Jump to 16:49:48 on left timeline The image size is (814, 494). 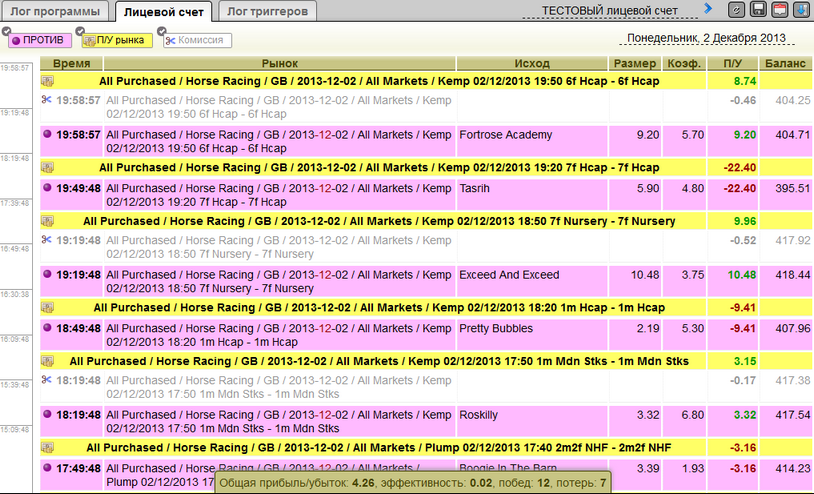pos(15,249)
